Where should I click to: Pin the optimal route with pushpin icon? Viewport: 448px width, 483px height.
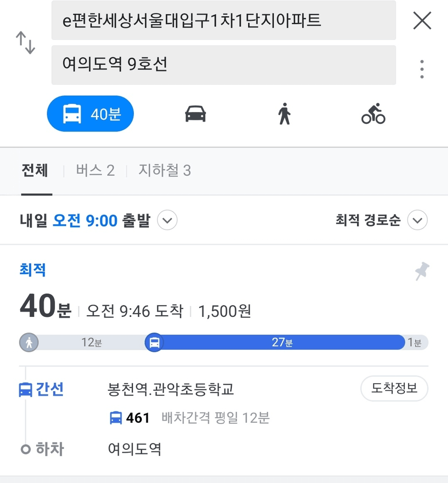422,271
